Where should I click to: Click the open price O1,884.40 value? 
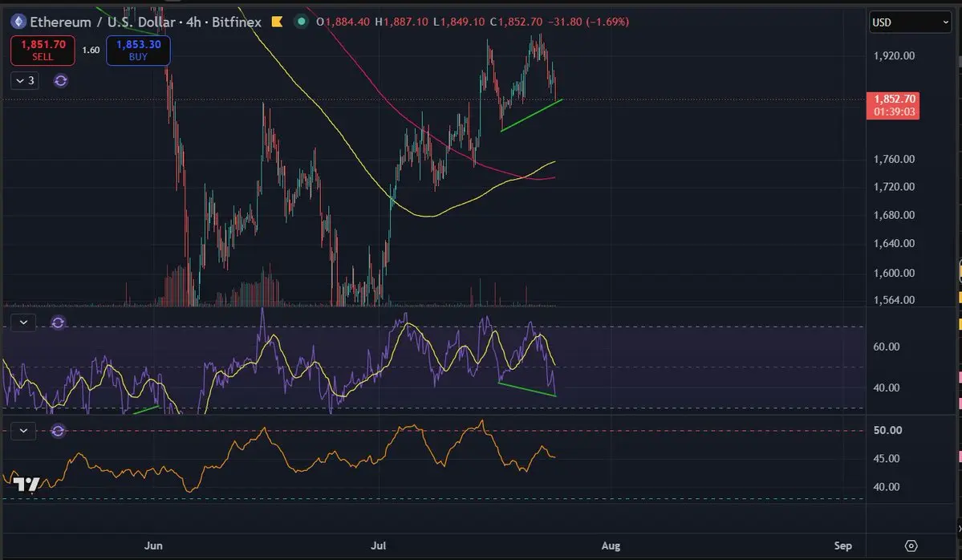(343, 22)
